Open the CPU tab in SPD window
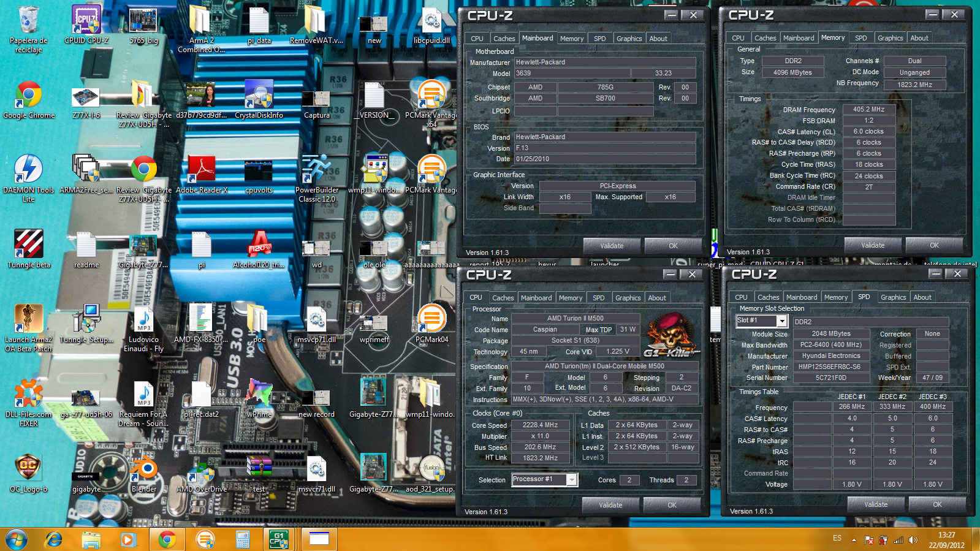Viewport: 980px width, 551px height. [x=741, y=297]
